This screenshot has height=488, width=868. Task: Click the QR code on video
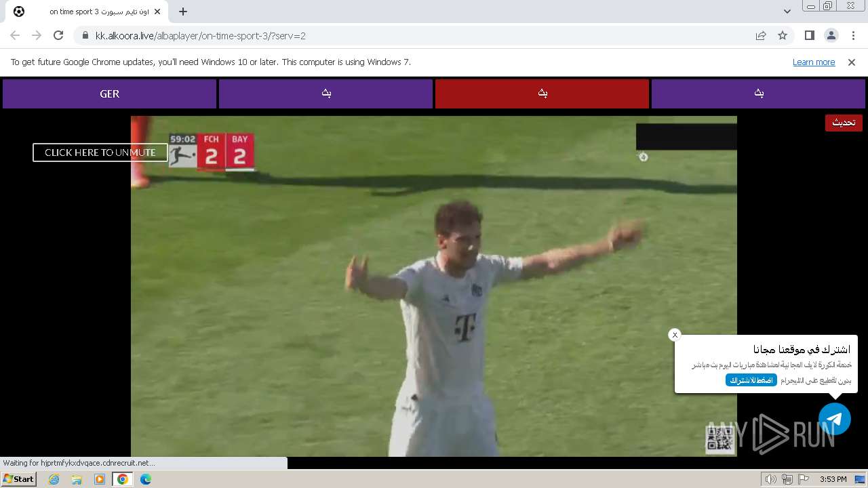pyautogui.click(x=720, y=439)
